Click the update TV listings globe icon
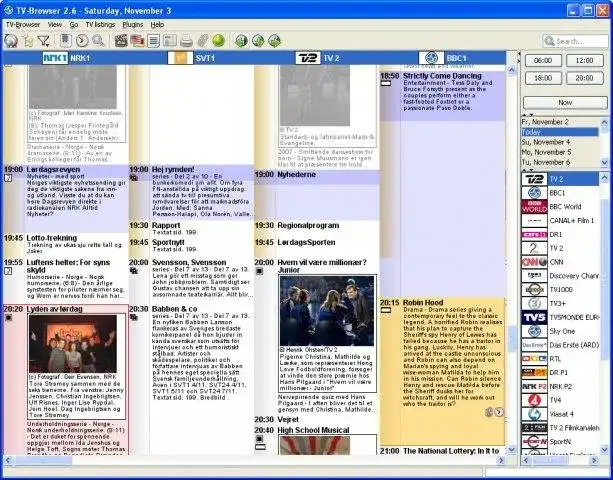Image resolution: width=613 pixels, height=480 pixels. (x=11, y=41)
